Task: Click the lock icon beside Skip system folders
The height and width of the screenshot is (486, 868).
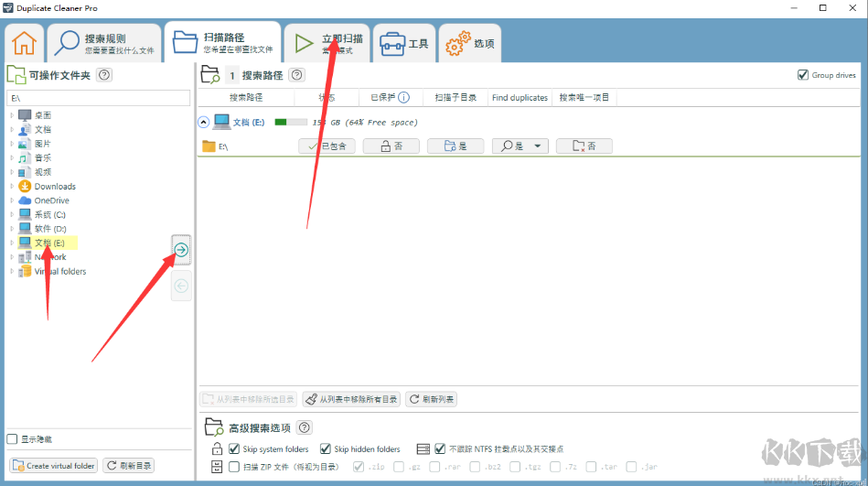Action: pyautogui.click(x=217, y=448)
